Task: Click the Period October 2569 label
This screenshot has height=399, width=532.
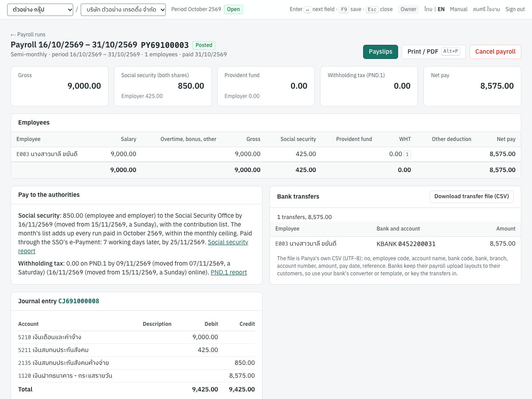Action: pos(196,9)
